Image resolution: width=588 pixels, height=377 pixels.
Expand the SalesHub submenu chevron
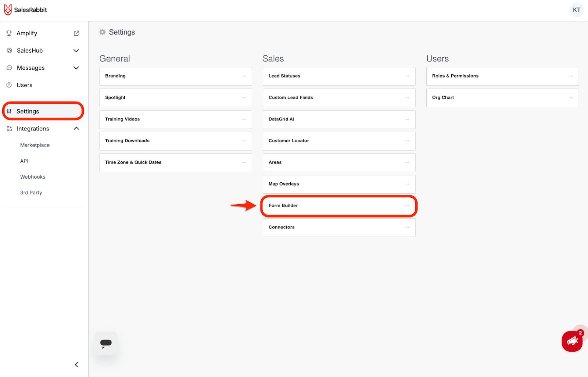point(76,51)
